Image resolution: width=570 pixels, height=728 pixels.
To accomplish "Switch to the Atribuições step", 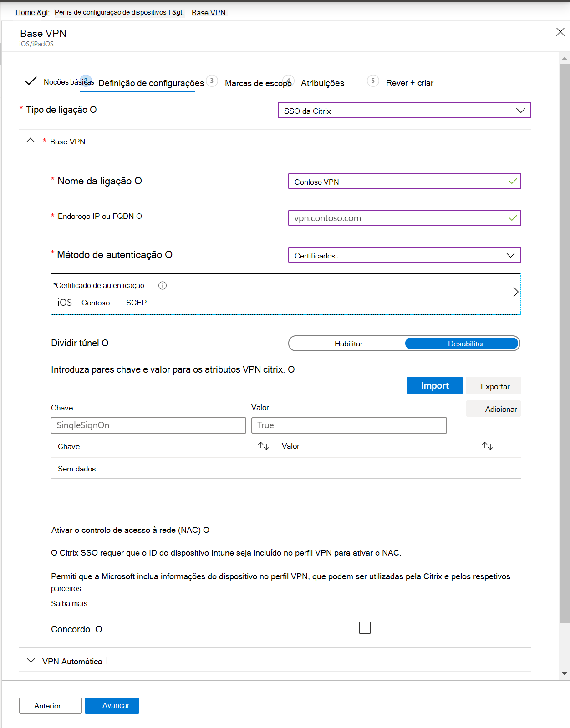I will click(322, 83).
